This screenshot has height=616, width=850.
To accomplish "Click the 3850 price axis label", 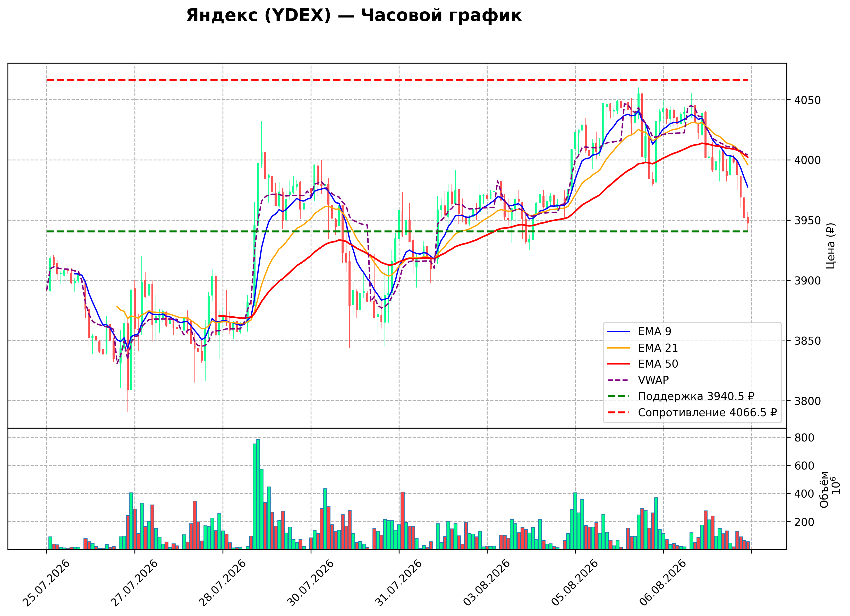I will pos(807,341).
